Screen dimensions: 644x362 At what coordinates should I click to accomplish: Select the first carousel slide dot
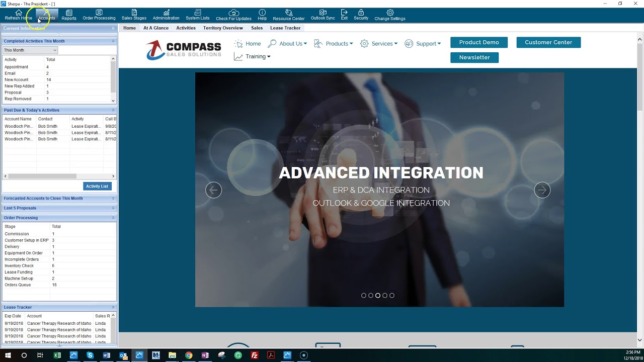[364, 296]
